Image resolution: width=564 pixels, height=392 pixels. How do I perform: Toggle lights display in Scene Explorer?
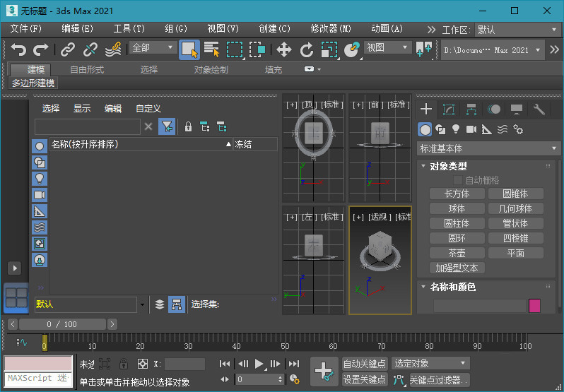pos(39,178)
